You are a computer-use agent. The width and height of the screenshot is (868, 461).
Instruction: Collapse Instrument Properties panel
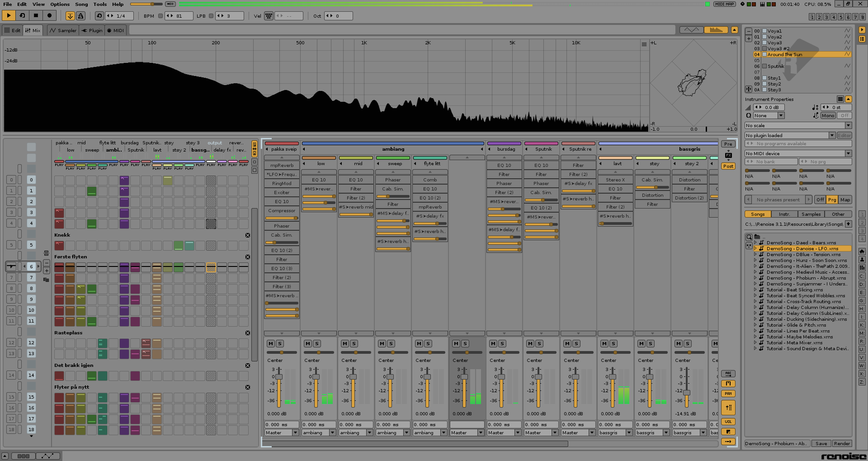[x=849, y=99]
